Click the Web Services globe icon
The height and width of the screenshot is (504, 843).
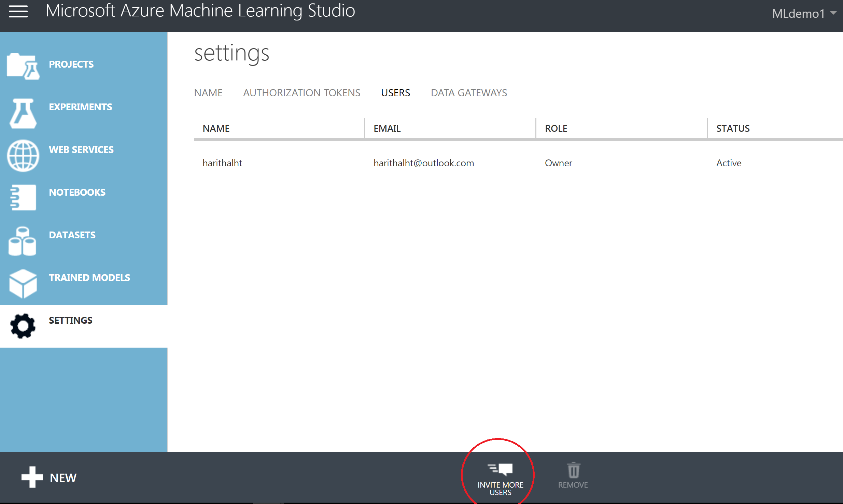tap(23, 156)
